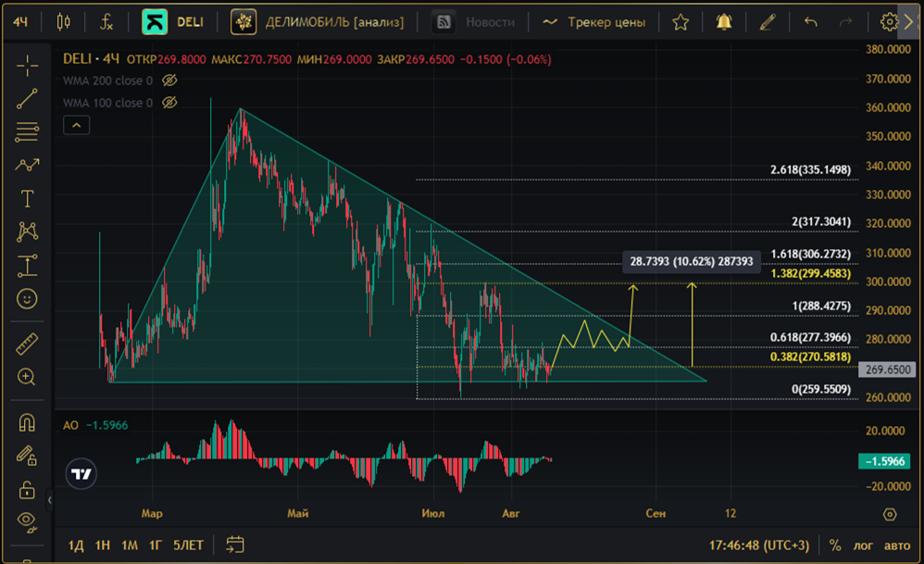Collapse the left drawing toolbar
Image resolution: width=924 pixels, height=564 pixels.
pyautogui.click(x=49, y=500)
